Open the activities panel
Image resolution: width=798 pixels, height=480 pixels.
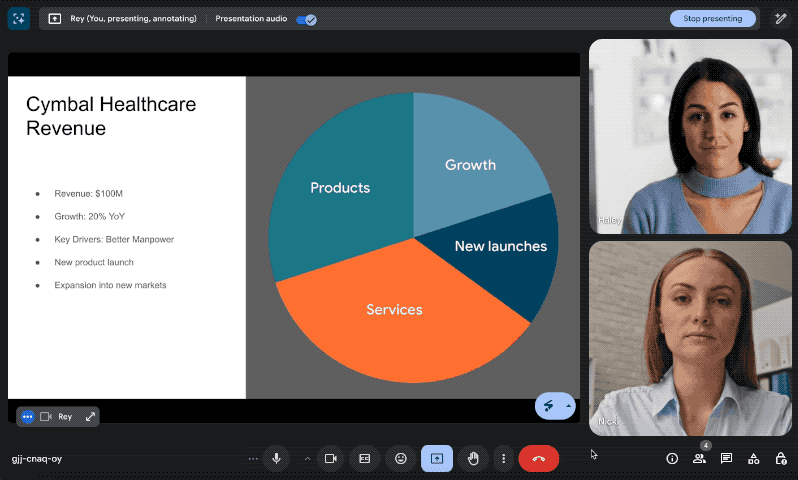point(754,459)
